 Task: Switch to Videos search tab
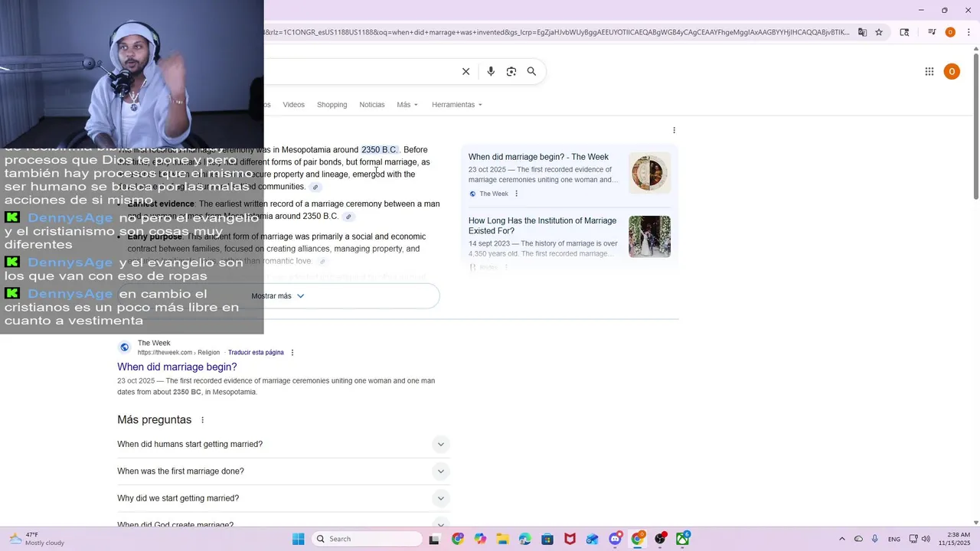click(x=293, y=105)
